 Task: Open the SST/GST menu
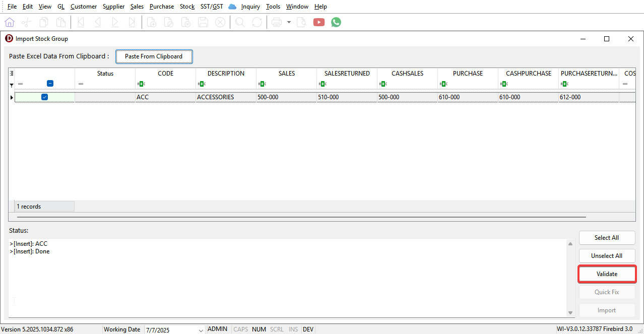(212, 7)
